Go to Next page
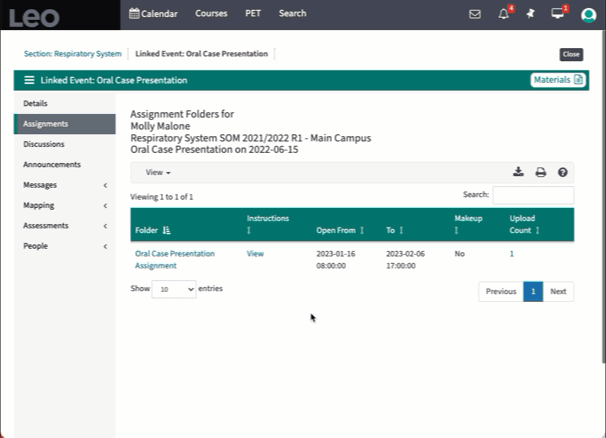This screenshot has width=606, height=438. (558, 291)
